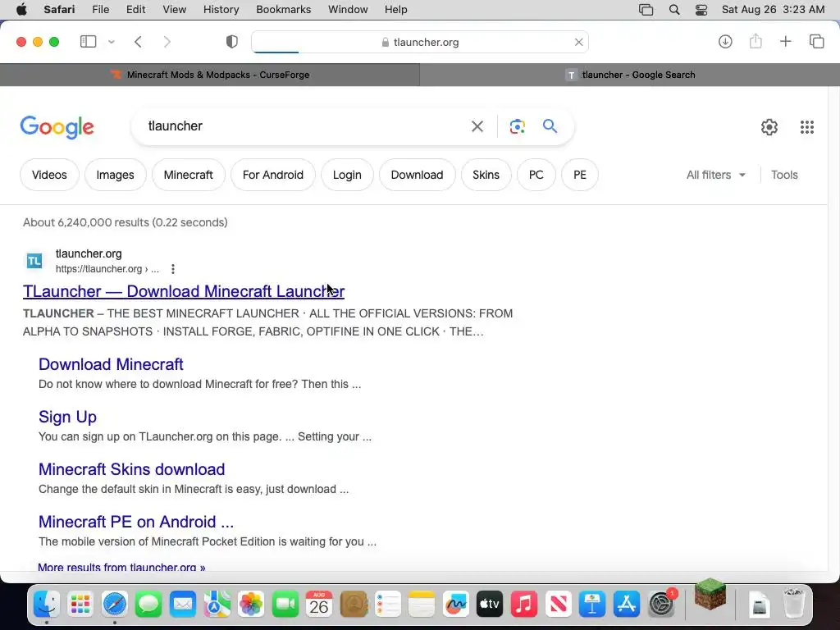Open the privacy report shield icon
Viewport: 840px width, 630px height.
coord(231,42)
